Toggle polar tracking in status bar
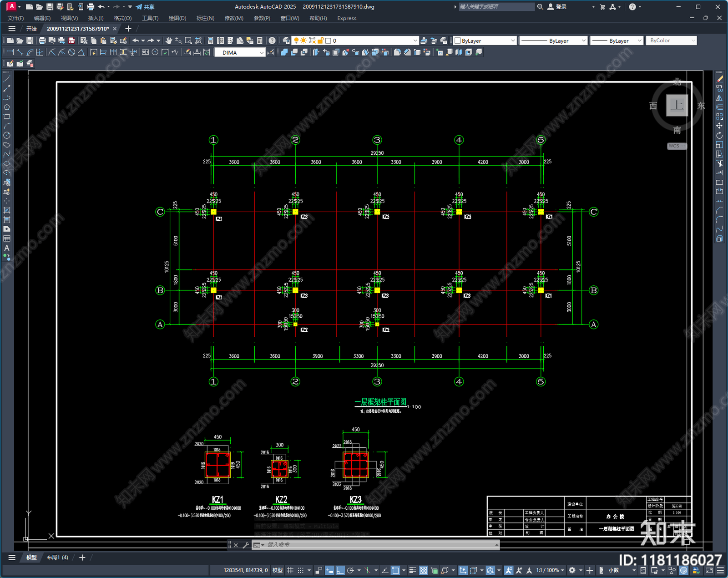The width and height of the screenshot is (728, 578). coord(350,570)
